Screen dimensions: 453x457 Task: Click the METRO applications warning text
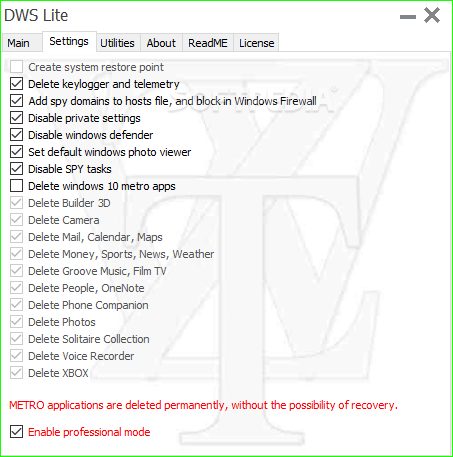[x=203, y=405]
